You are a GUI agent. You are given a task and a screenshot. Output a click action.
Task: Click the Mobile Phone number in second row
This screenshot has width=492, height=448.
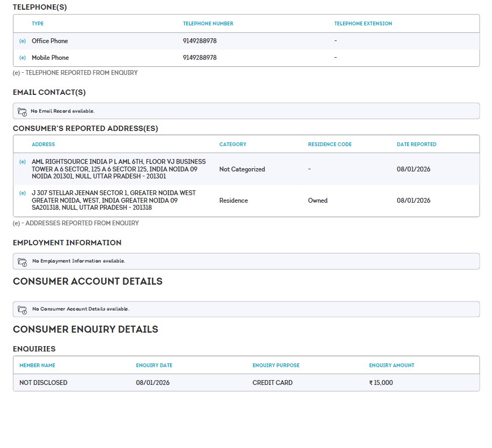coord(199,58)
